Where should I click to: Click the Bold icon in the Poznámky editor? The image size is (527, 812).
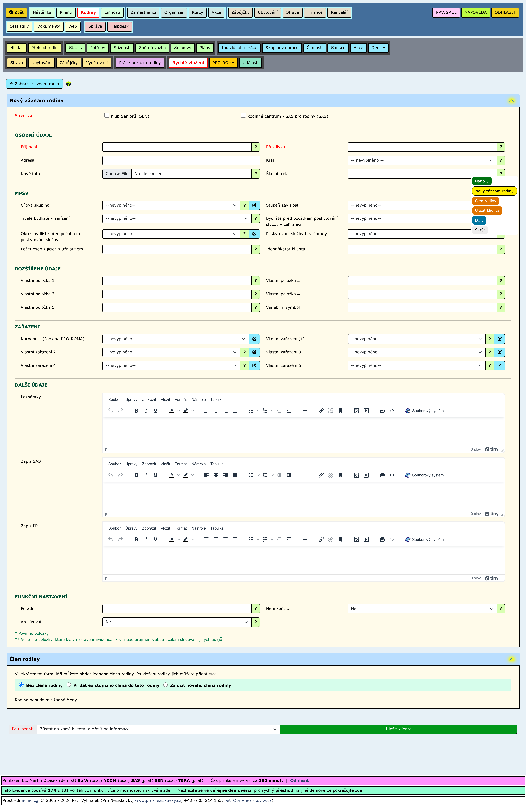[136, 411]
